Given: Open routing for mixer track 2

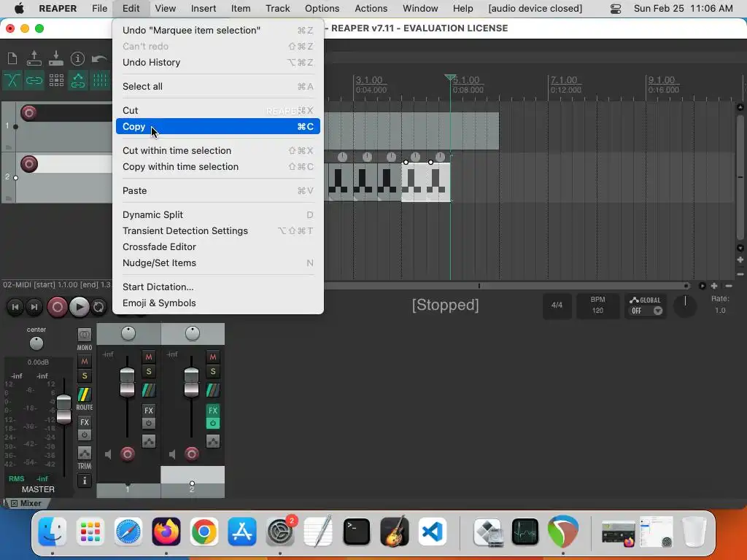Looking at the screenshot, I should click(213, 391).
